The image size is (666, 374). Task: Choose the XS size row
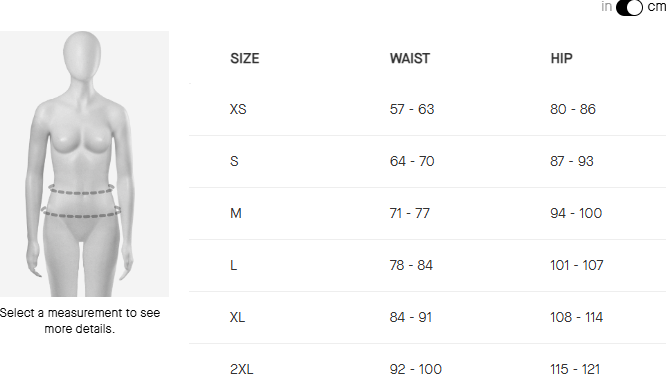427,110
